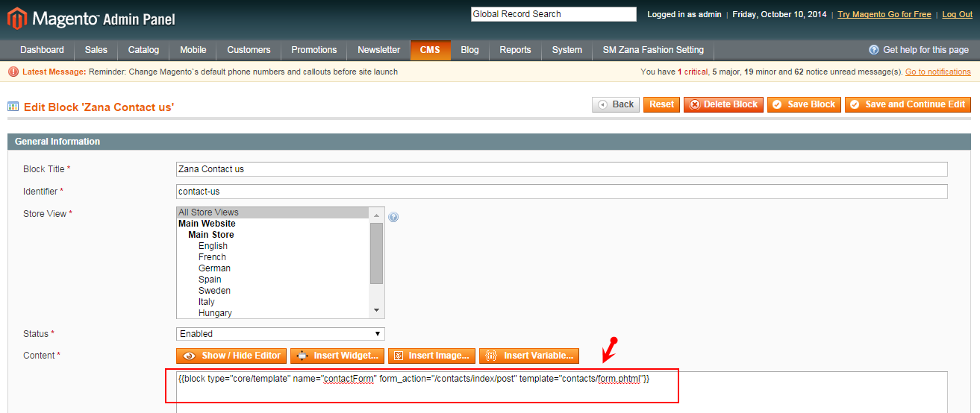Click the Reset button
The image size is (980, 413).
(x=661, y=104)
